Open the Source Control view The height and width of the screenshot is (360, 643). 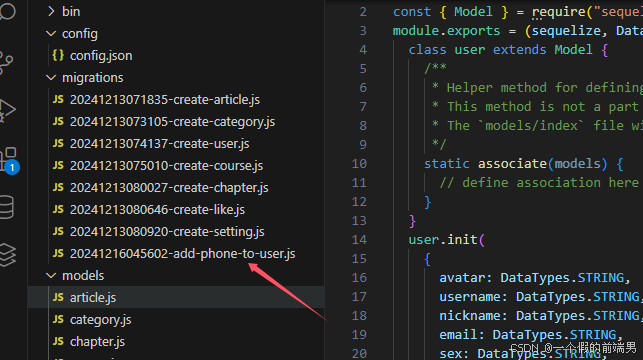pos(7,63)
